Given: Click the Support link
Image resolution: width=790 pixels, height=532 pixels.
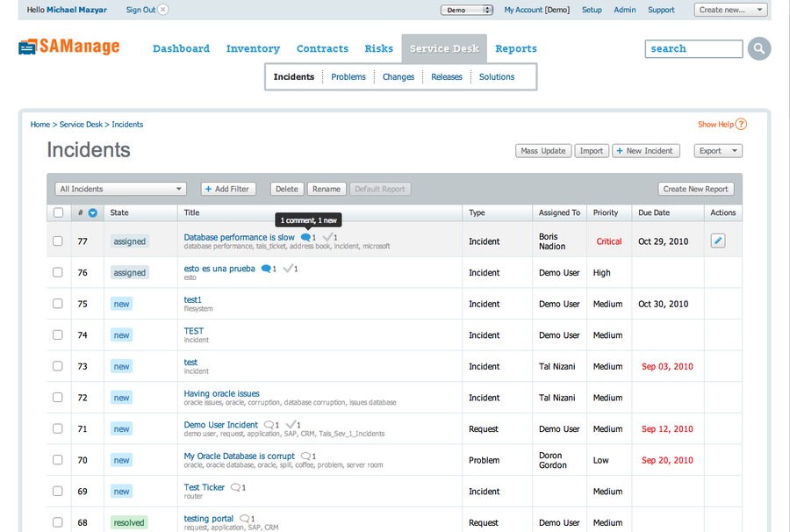Looking at the screenshot, I should 661,10.
